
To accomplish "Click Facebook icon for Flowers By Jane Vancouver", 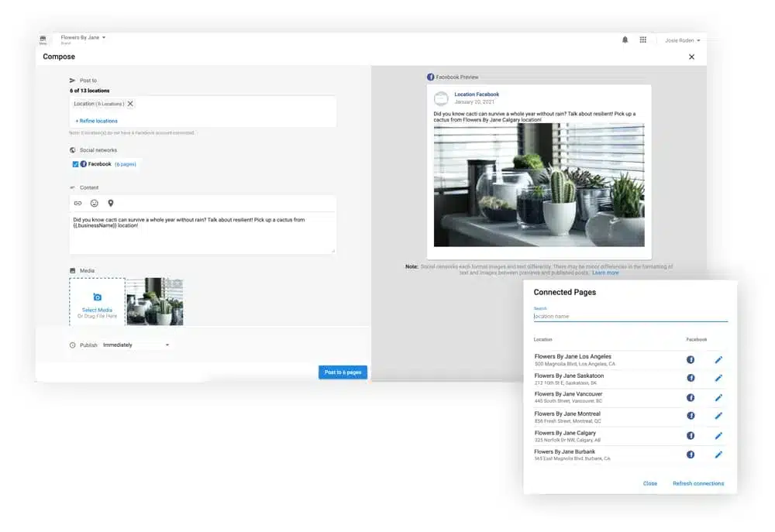I will pyautogui.click(x=690, y=397).
